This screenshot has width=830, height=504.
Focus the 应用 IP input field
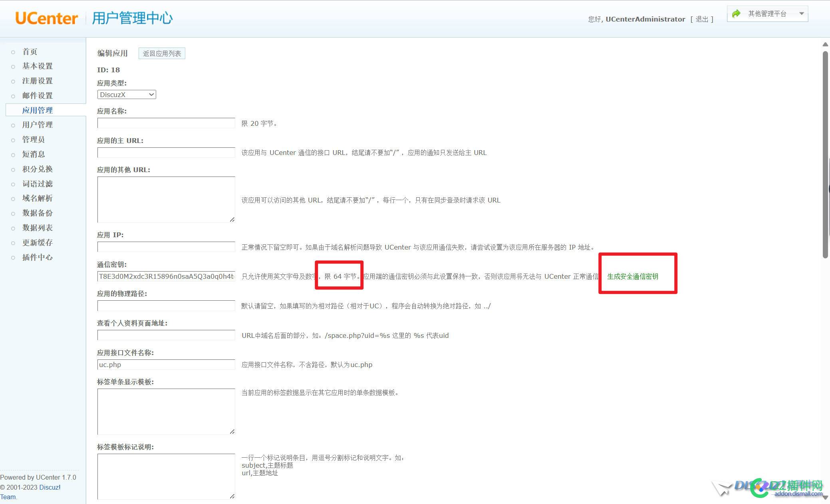[166, 247]
